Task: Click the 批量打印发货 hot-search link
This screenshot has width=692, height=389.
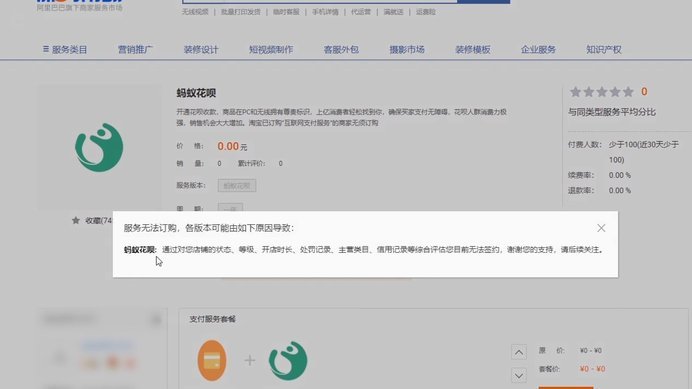Action: (x=241, y=12)
